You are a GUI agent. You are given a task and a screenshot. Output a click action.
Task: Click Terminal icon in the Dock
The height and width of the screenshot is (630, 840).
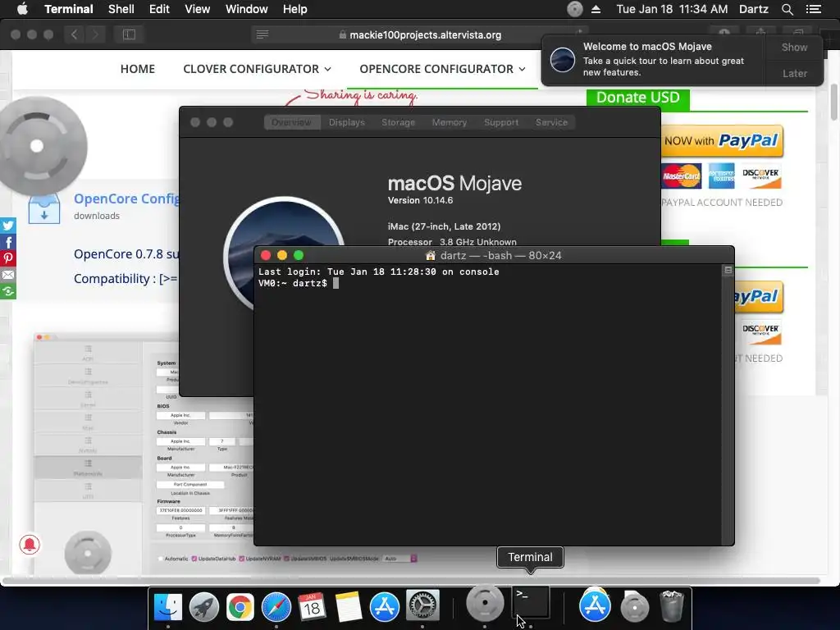point(531,603)
